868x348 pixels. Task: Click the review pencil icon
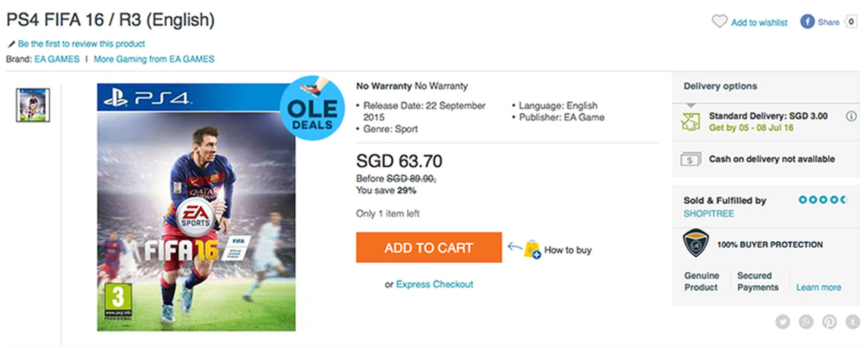pyautogui.click(x=11, y=44)
